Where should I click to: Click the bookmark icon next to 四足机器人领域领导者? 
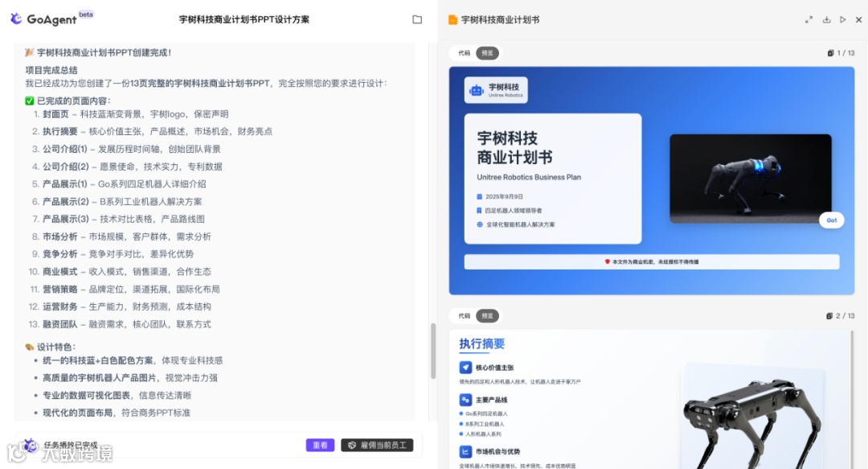[x=479, y=211]
